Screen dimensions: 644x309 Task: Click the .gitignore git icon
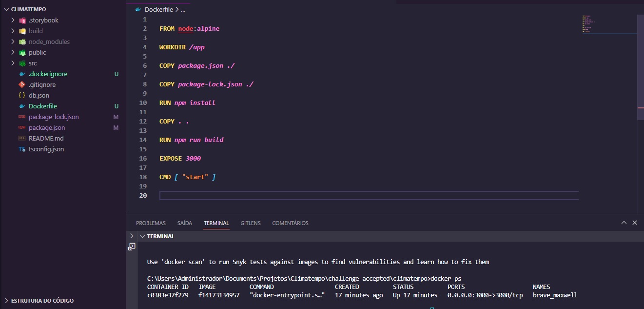coord(22,85)
